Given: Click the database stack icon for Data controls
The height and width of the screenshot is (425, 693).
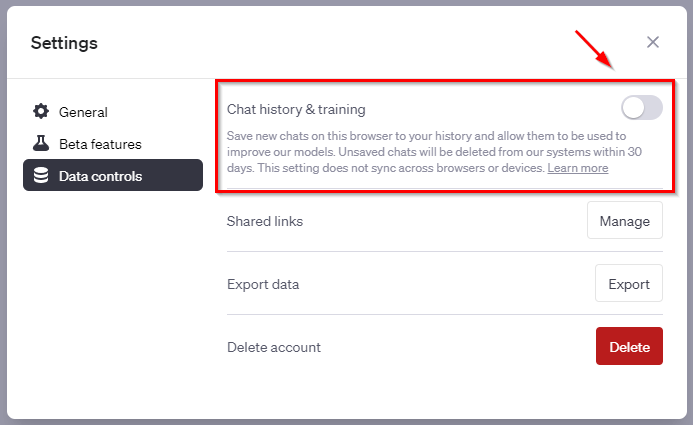Looking at the screenshot, I should 41,175.
